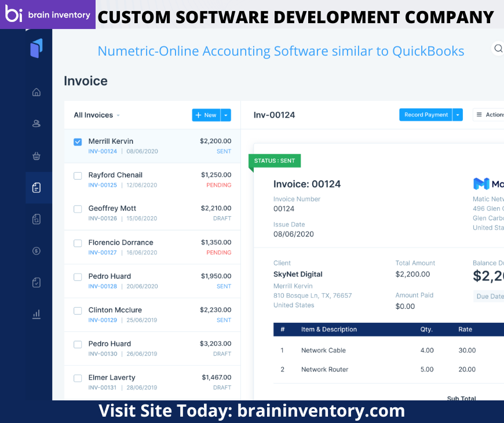The width and height of the screenshot is (504, 423).
Task: Click the Item & Description column header
Action: point(329,329)
